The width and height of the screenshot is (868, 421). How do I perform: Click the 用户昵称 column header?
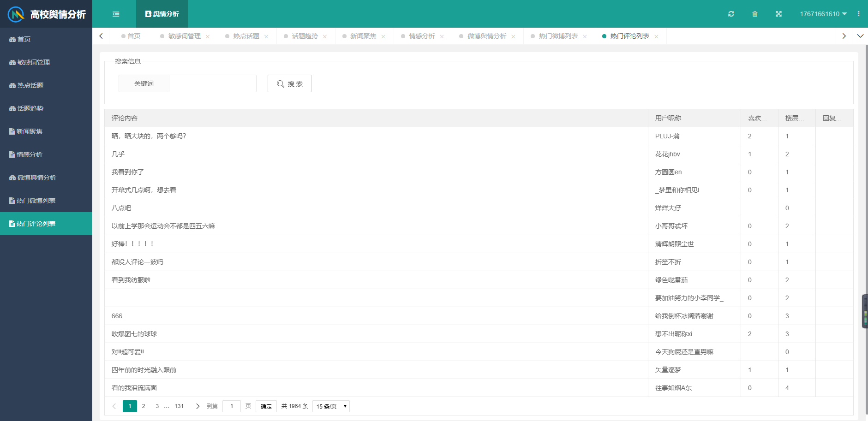click(694, 118)
